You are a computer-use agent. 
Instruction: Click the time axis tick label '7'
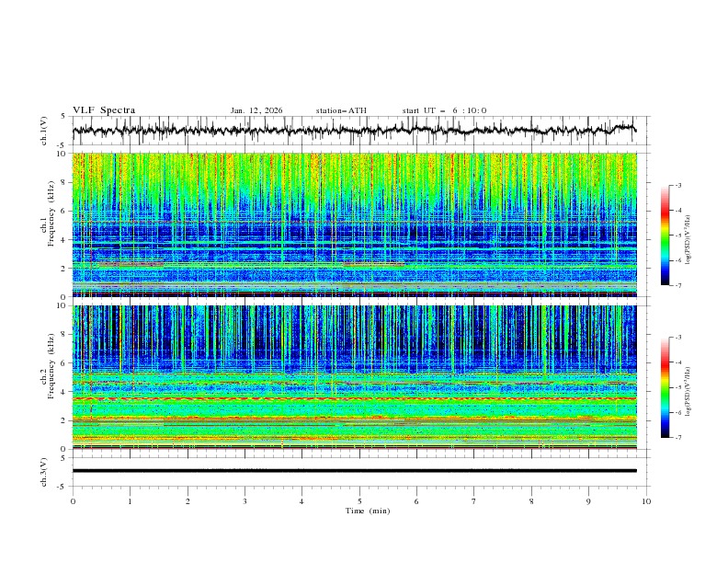click(x=474, y=501)
